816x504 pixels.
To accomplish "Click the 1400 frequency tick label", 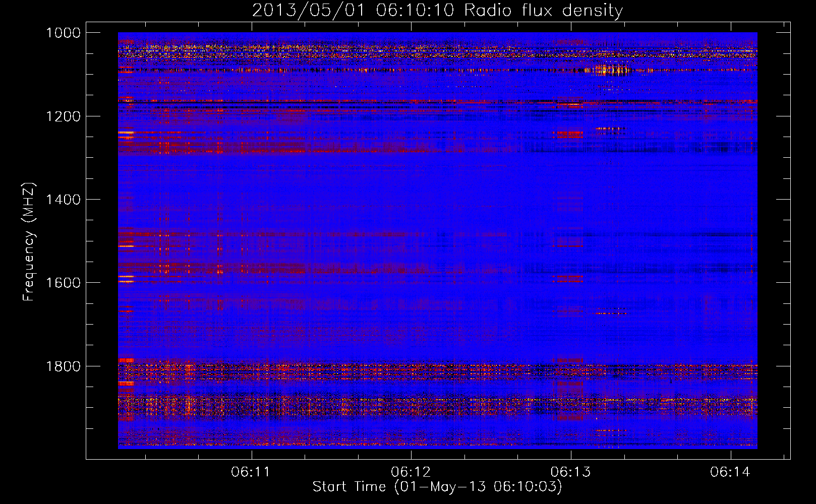I will (x=63, y=200).
